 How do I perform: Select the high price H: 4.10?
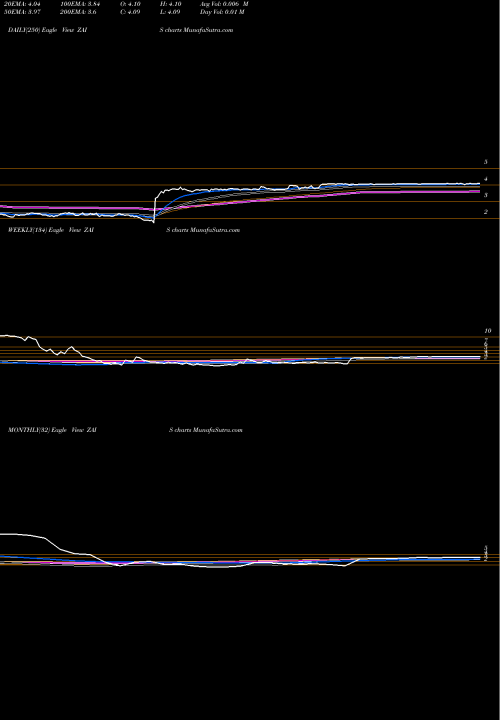[x=172, y=4]
